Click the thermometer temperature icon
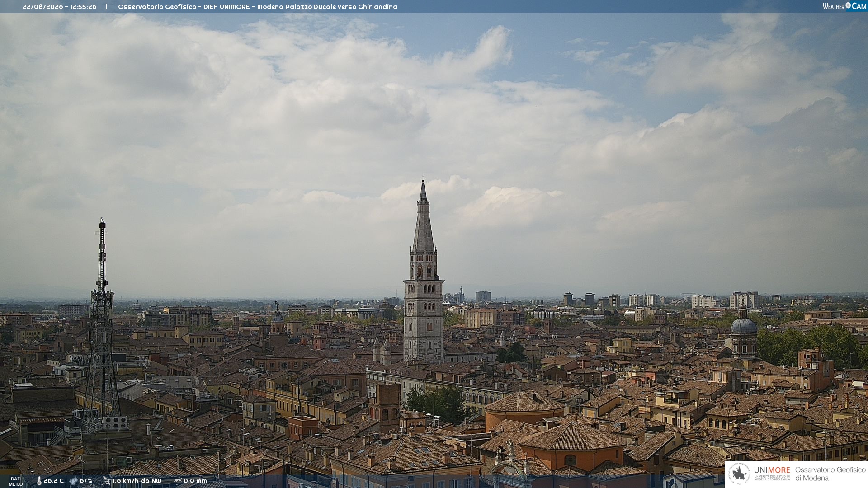 click(39, 481)
